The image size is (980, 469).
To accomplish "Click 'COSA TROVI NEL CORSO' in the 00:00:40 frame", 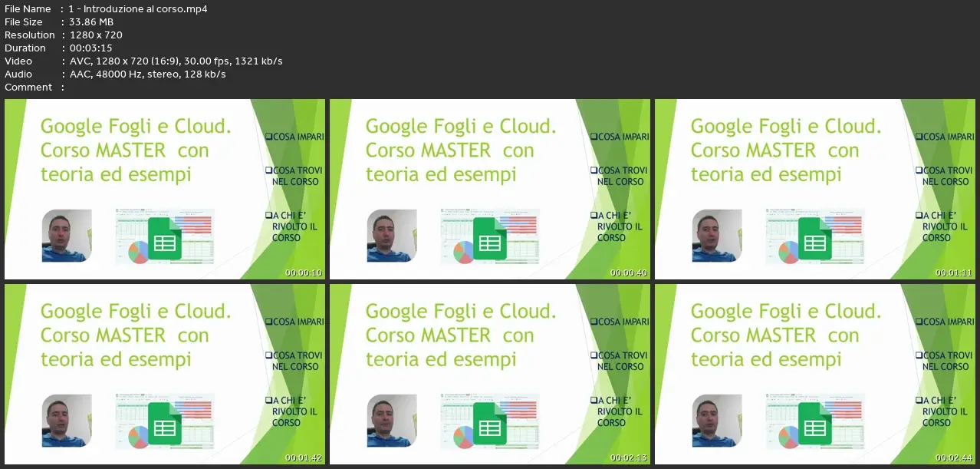I will tap(620, 177).
